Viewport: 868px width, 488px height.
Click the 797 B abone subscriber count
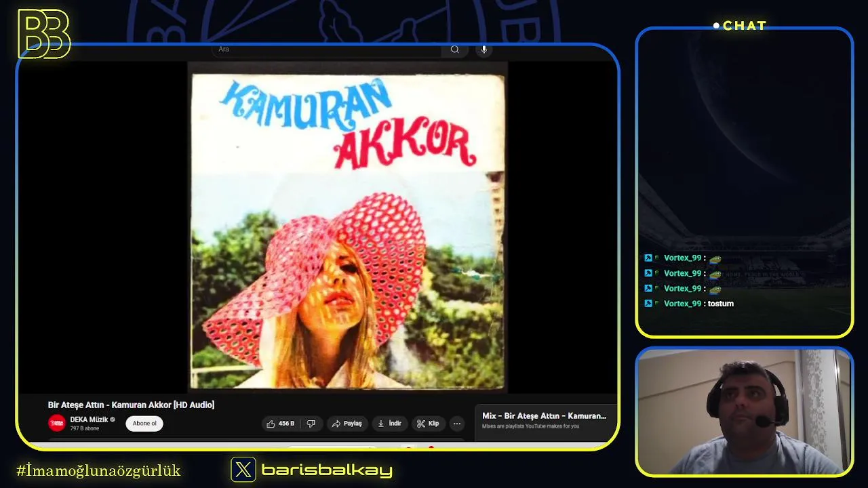point(85,428)
